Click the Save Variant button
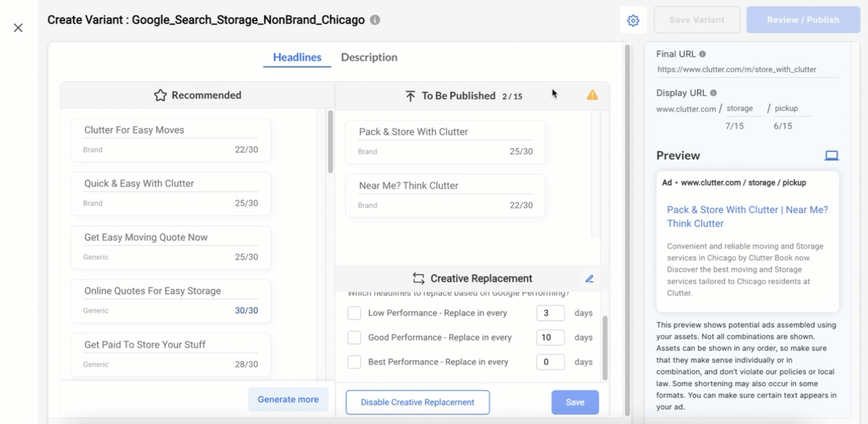The width and height of the screenshot is (868, 424). 697,20
